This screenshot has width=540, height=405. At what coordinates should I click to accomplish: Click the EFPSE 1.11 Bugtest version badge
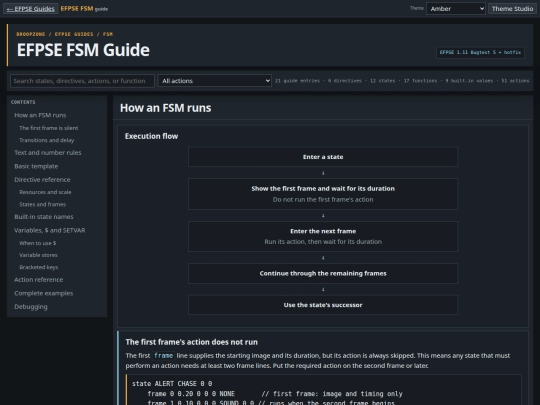point(480,52)
